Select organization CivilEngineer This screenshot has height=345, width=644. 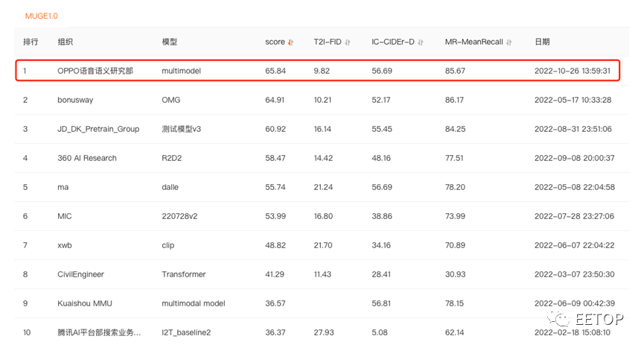[80, 274]
